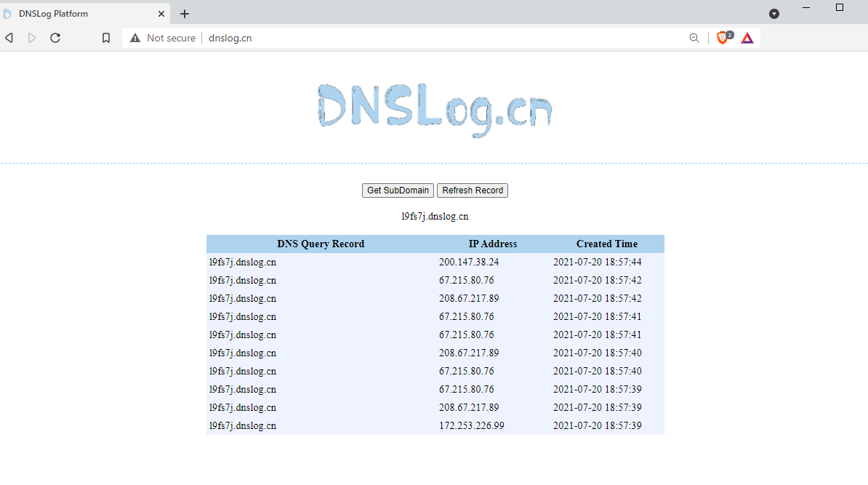Select the DNSLog Platform tab
Screen dimensions: 868x485
pos(84,14)
